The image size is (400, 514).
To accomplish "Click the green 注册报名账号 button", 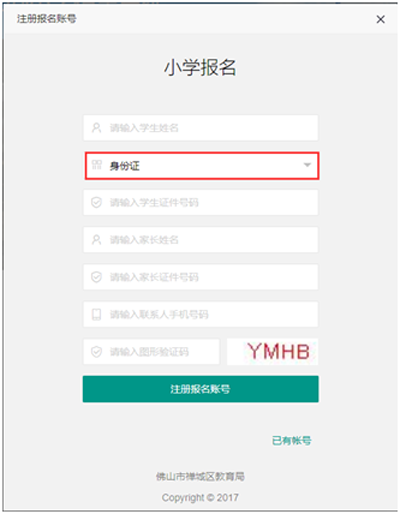I will click(x=201, y=389).
